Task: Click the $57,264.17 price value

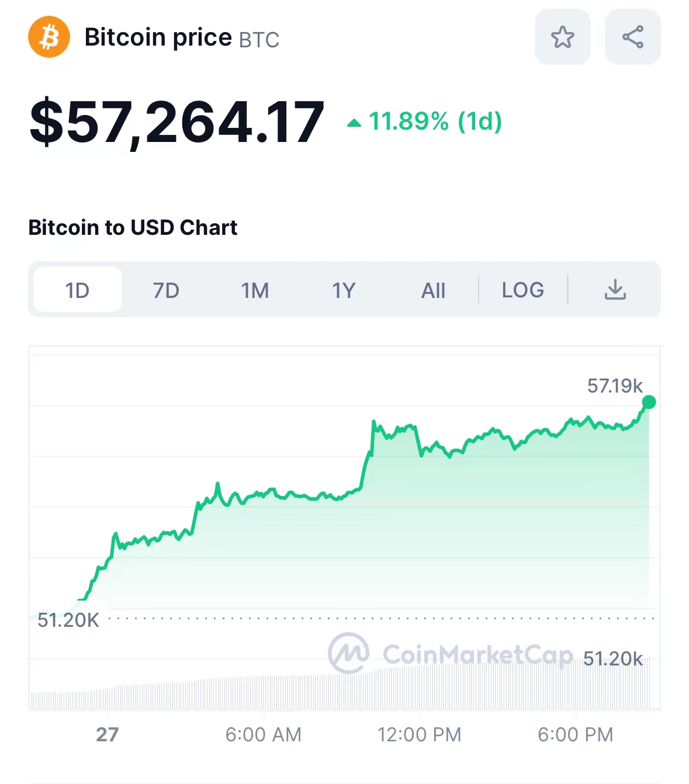Action: click(x=177, y=123)
